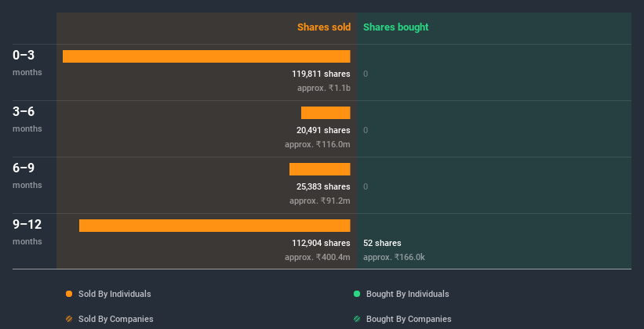Click the 9–12 months orange sold bar

coord(214,226)
